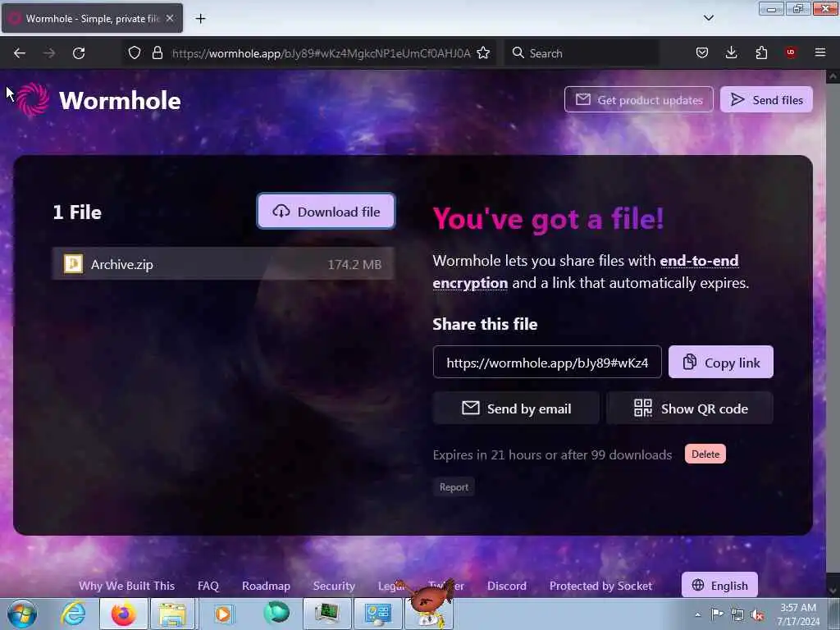Open uBlock Origin extension icon
This screenshot has height=630, width=840.
[791, 52]
